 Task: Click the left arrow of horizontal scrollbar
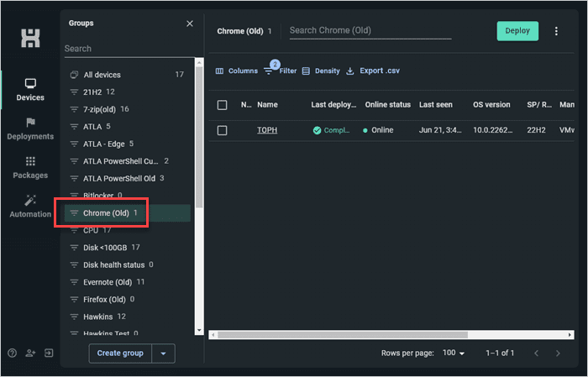coord(213,335)
